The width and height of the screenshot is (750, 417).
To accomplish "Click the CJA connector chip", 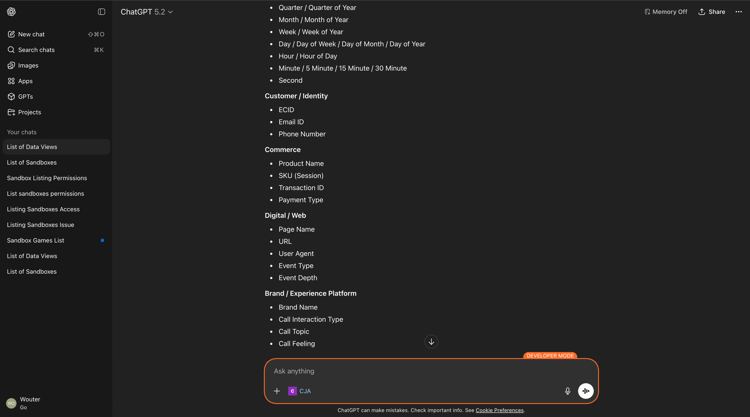I will 299,391.
